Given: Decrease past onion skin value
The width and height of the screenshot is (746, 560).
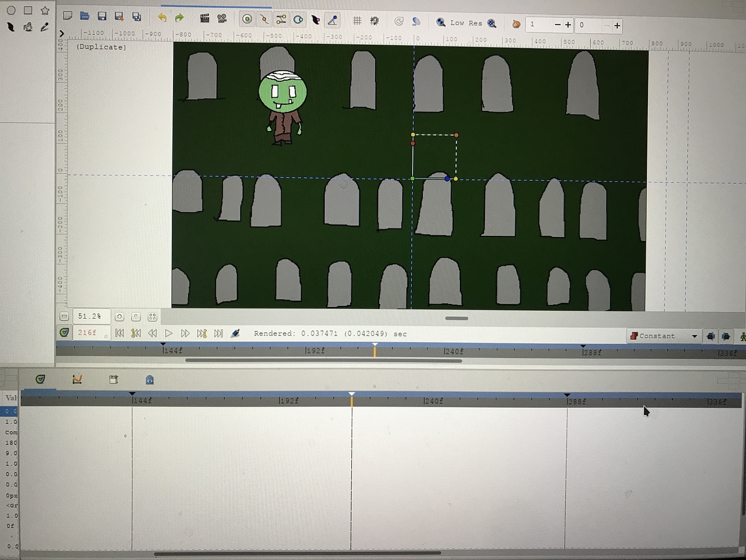Looking at the screenshot, I should pyautogui.click(x=557, y=25).
